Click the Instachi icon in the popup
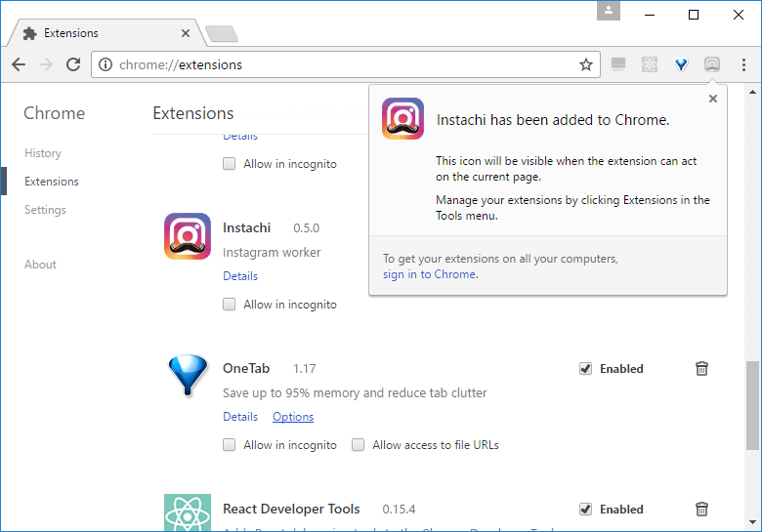 [x=402, y=119]
